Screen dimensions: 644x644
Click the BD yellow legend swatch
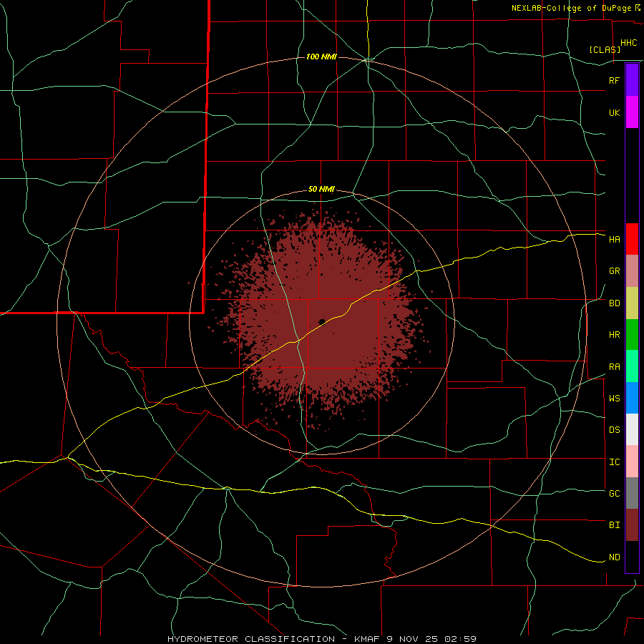632,303
